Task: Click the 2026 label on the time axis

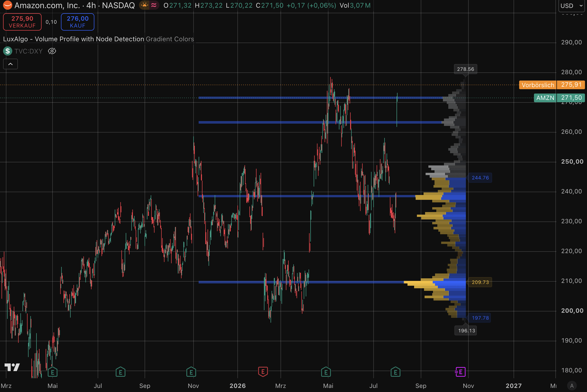Action: coord(238,386)
